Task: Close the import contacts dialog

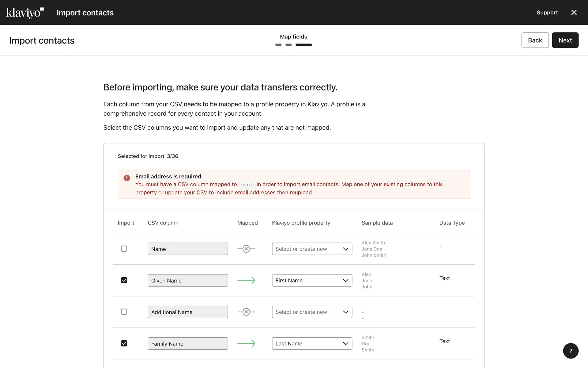Action: (x=574, y=13)
